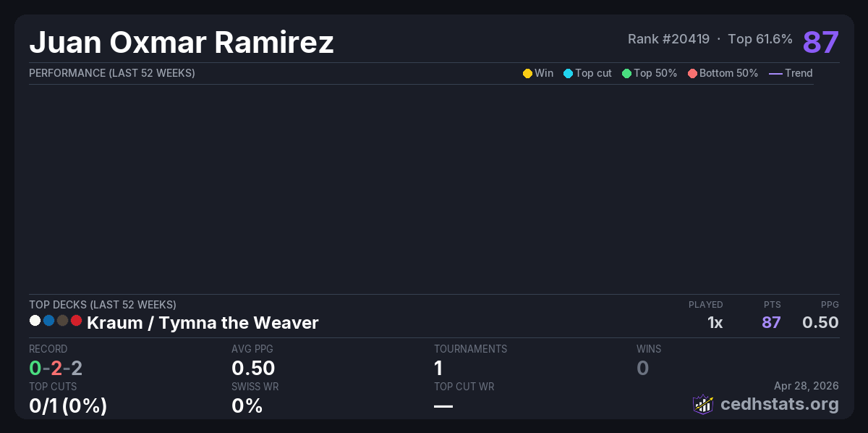Click the player name Juan Oxmar Ramirez
This screenshot has width=868, height=433.
pos(182,43)
